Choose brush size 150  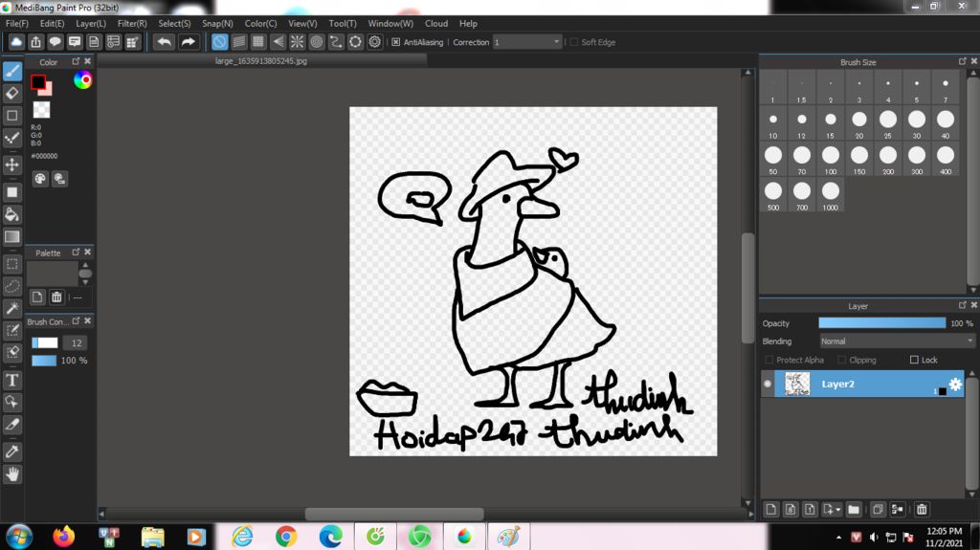(x=859, y=160)
